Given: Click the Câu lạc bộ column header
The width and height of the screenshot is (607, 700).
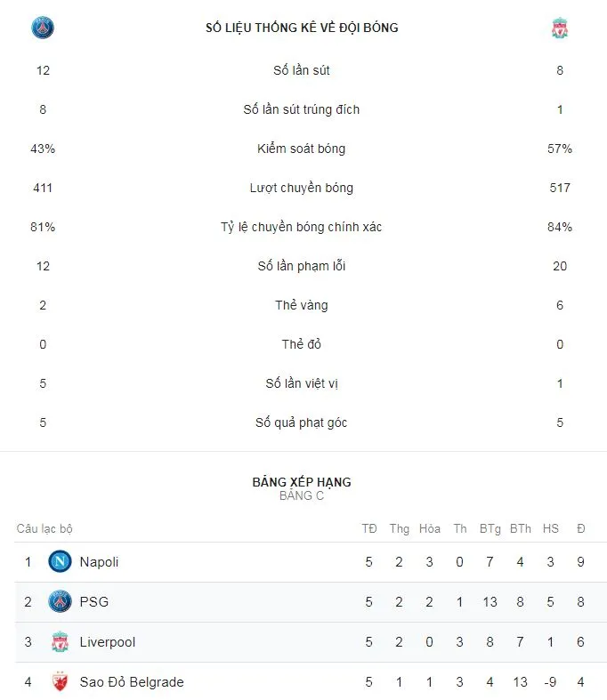Looking at the screenshot, I should tap(45, 529).
